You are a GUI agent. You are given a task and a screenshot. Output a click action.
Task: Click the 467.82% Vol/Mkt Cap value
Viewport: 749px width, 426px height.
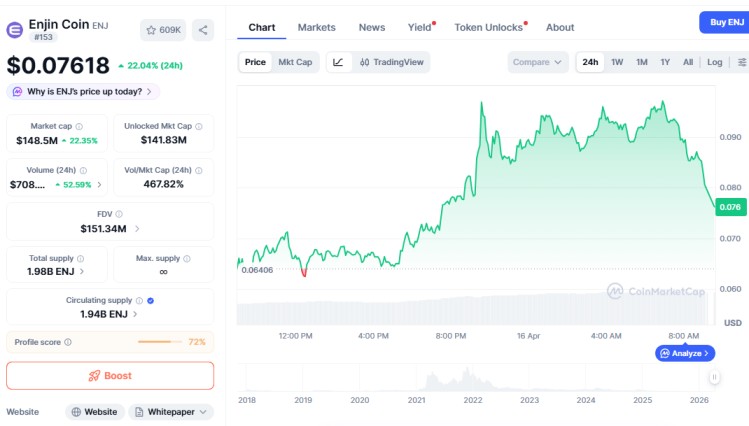coord(163,184)
